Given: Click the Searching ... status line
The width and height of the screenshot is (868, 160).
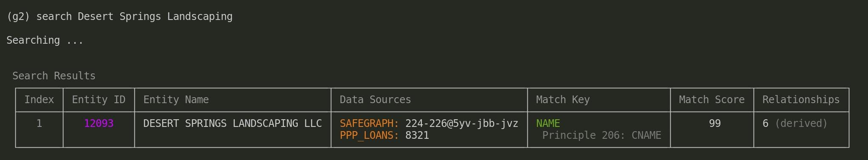Looking at the screenshot, I should pyautogui.click(x=45, y=40).
